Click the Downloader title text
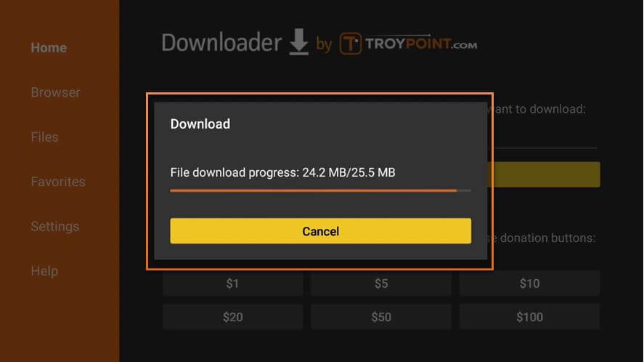 pos(221,43)
